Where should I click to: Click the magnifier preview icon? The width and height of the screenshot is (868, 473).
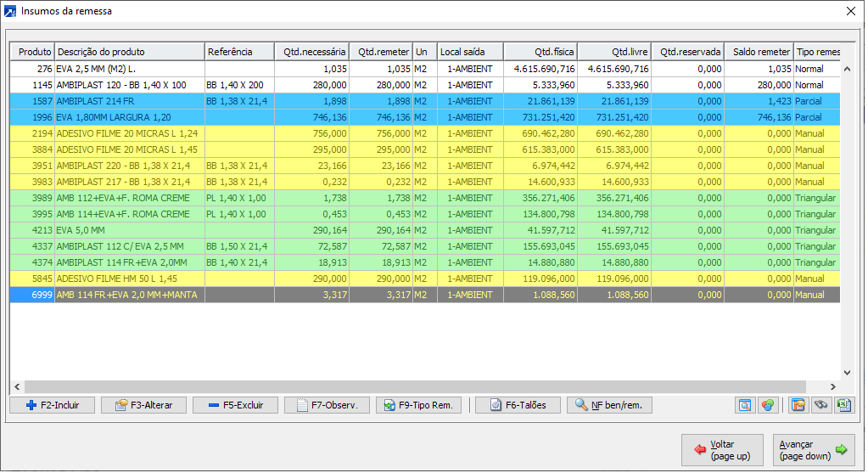coord(744,405)
